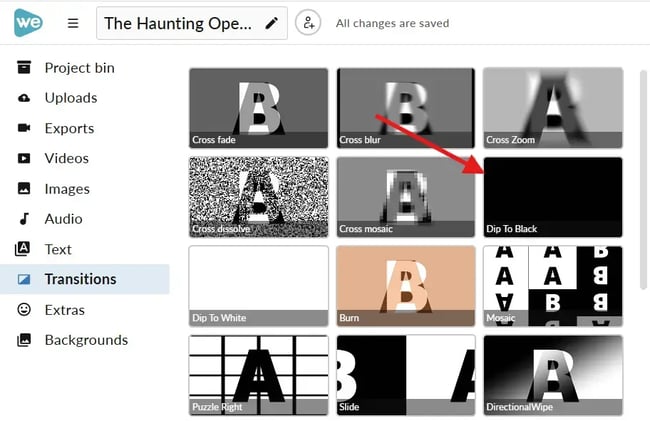Viewport: 650px width, 421px height.
Task: Click the Audio music note icon
Action: 24,219
